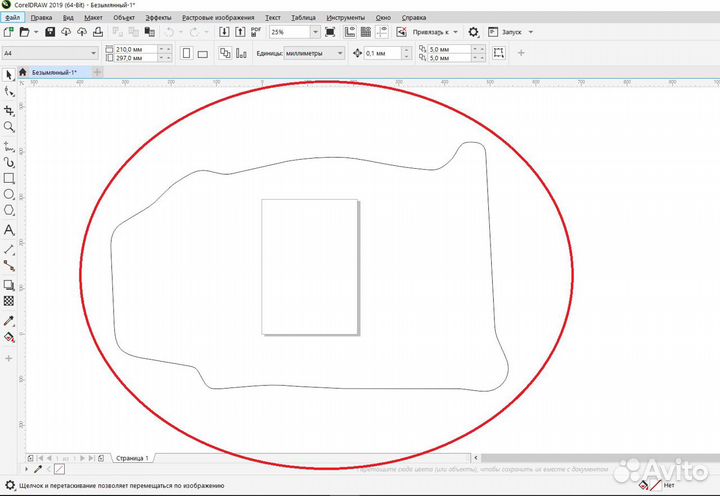Viewport: 720px width, 496px height.
Task: Select the Transparency checkerboard tool
Action: pyautogui.click(x=9, y=301)
